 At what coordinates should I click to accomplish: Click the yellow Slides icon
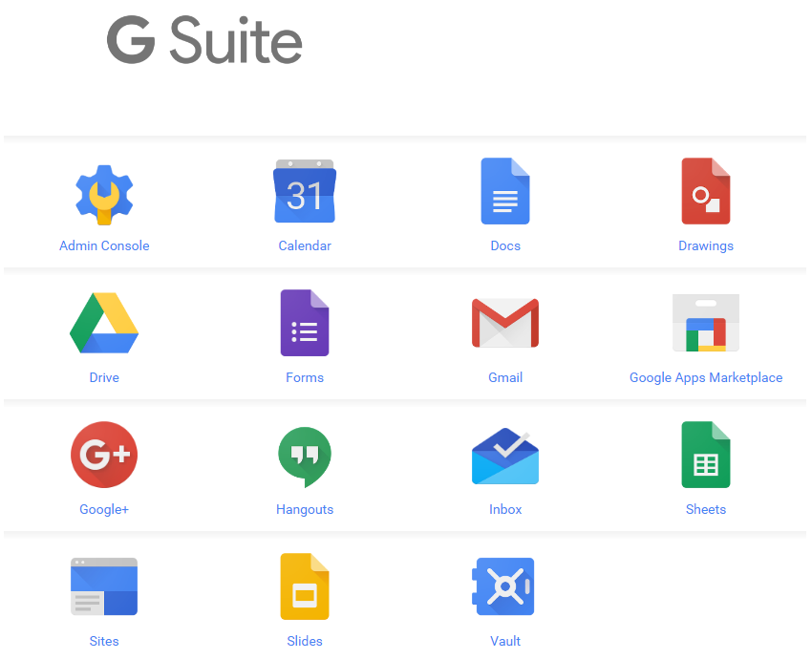click(305, 586)
